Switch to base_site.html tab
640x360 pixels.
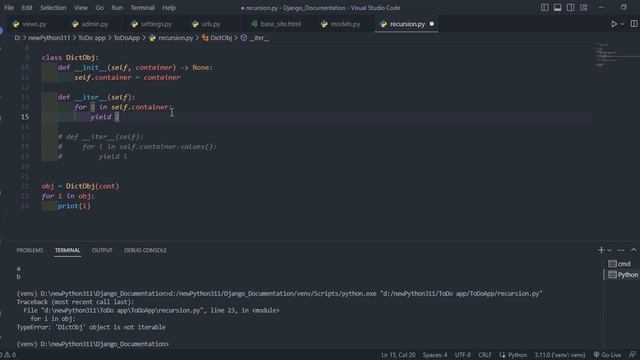click(280, 24)
